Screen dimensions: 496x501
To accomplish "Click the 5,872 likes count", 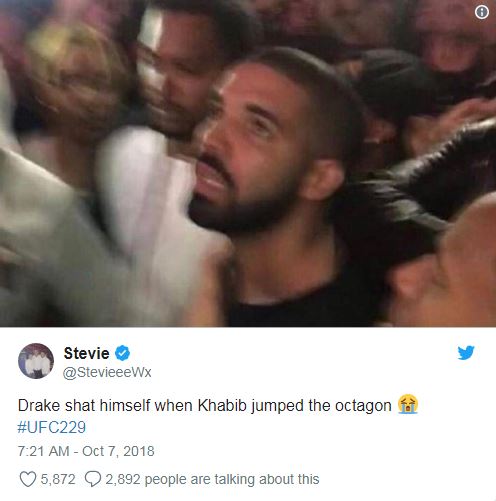I will point(58,479).
